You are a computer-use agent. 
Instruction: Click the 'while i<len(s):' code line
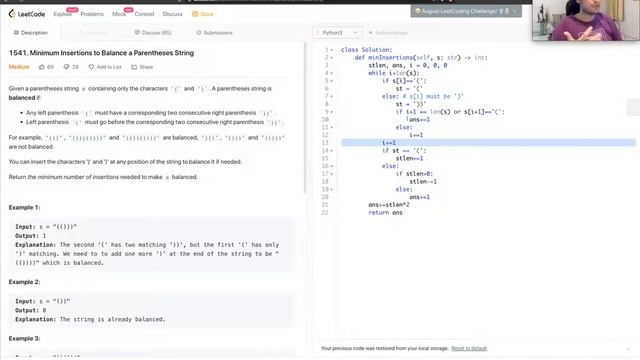point(394,73)
